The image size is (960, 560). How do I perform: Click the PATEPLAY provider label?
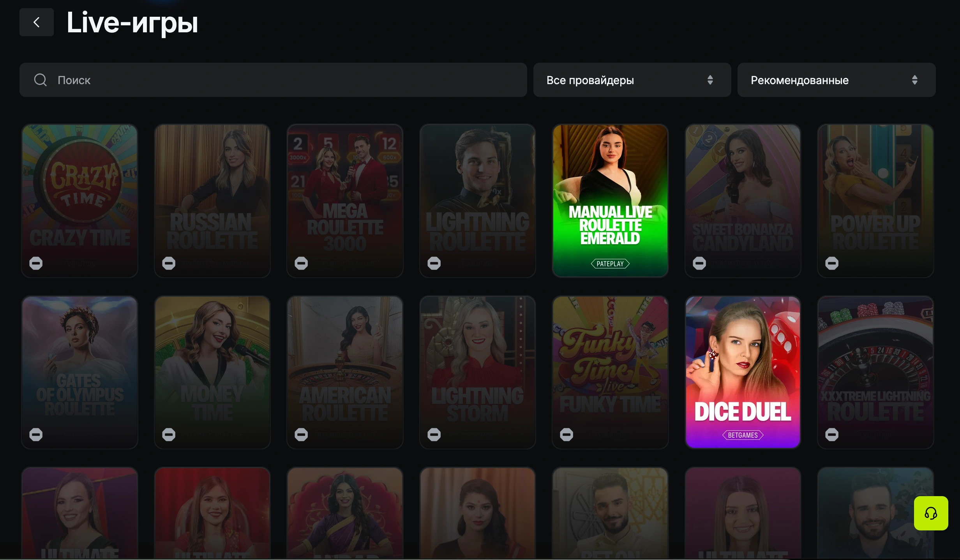click(610, 264)
